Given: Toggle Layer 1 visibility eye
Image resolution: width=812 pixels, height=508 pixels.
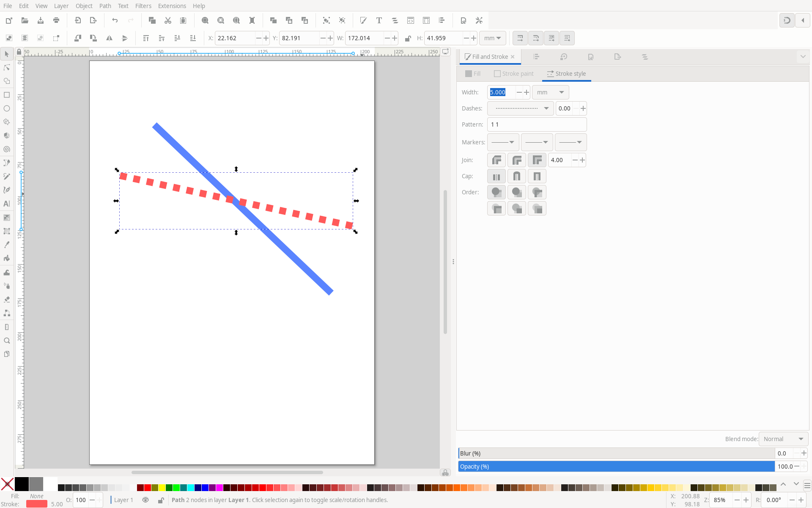Looking at the screenshot, I should pos(145,500).
